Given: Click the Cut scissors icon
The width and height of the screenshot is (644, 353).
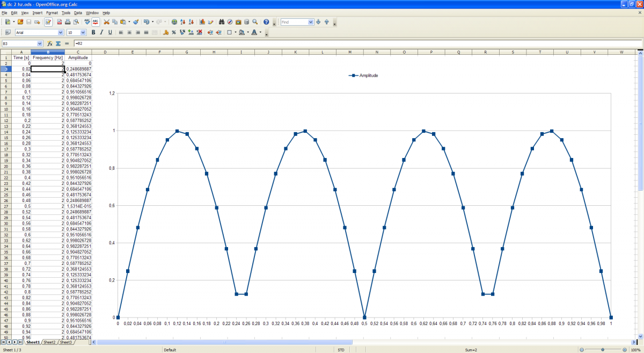Looking at the screenshot, I should point(106,22).
